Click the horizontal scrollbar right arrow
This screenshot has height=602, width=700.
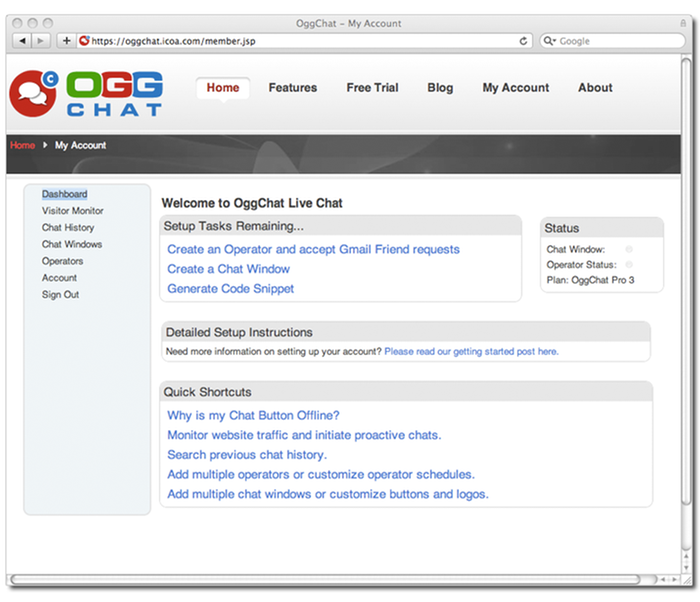(674, 579)
